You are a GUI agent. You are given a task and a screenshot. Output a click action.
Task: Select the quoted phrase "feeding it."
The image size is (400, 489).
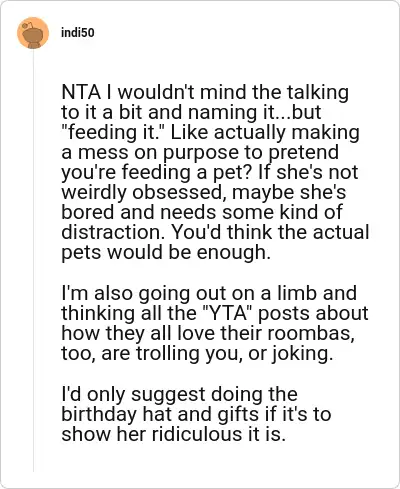click(114, 132)
